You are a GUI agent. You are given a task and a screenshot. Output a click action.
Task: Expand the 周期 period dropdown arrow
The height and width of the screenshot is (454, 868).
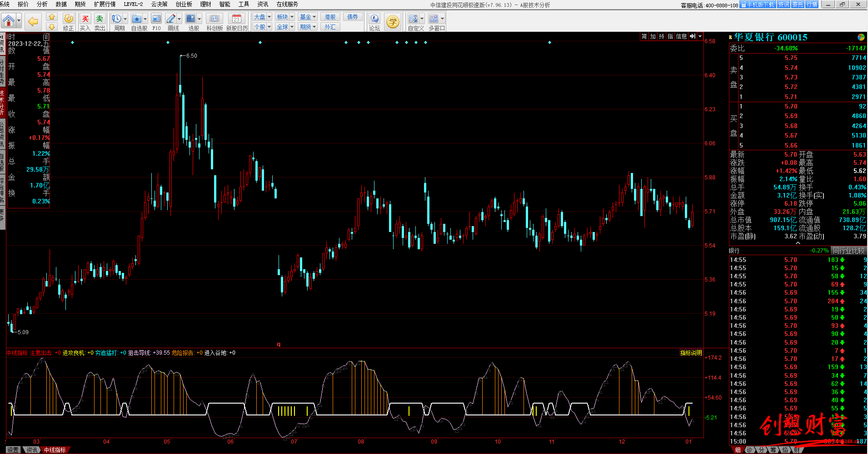click(x=125, y=19)
